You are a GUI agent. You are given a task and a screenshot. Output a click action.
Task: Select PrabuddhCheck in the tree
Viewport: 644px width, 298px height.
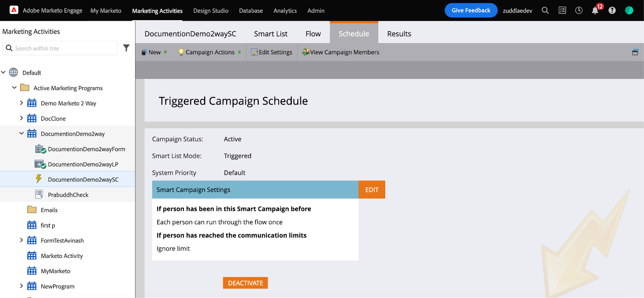[x=68, y=195]
